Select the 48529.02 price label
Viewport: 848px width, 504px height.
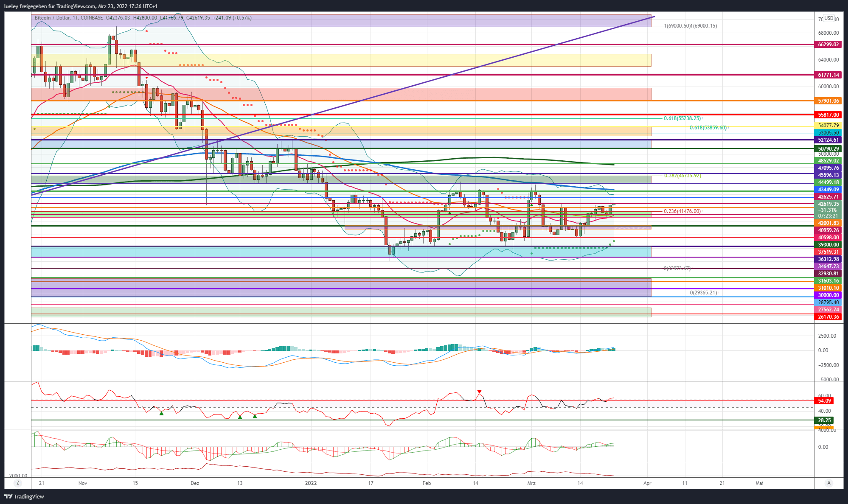pos(828,161)
